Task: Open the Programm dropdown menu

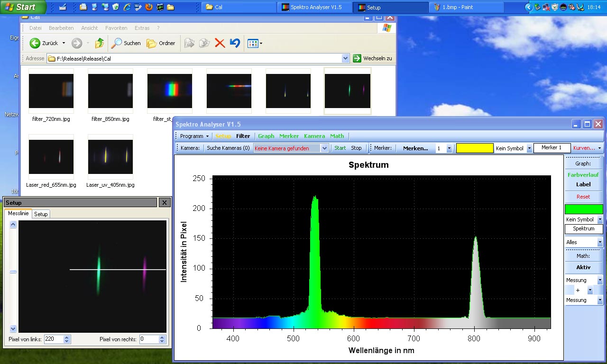Action: coord(194,136)
